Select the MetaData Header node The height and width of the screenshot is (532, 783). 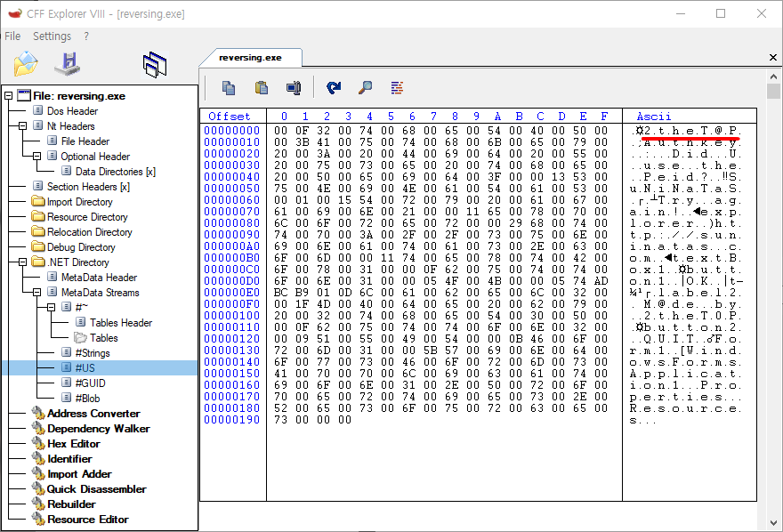[x=99, y=277]
